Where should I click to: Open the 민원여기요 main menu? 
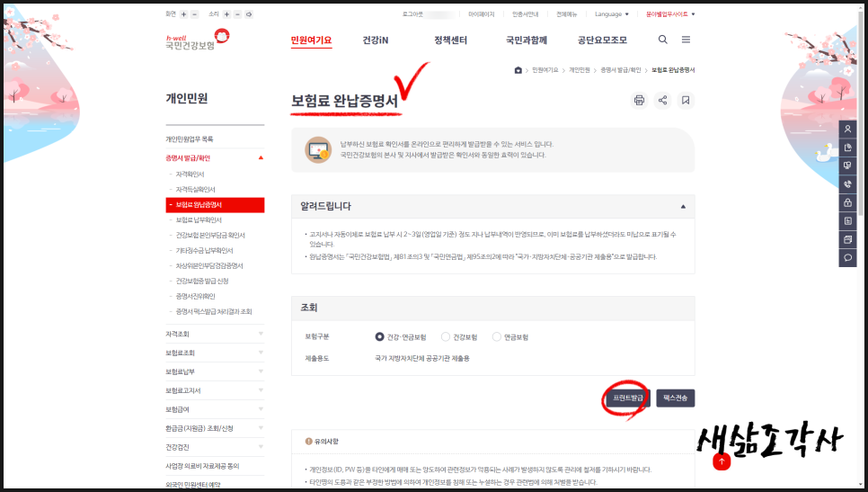click(x=311, y=40)
